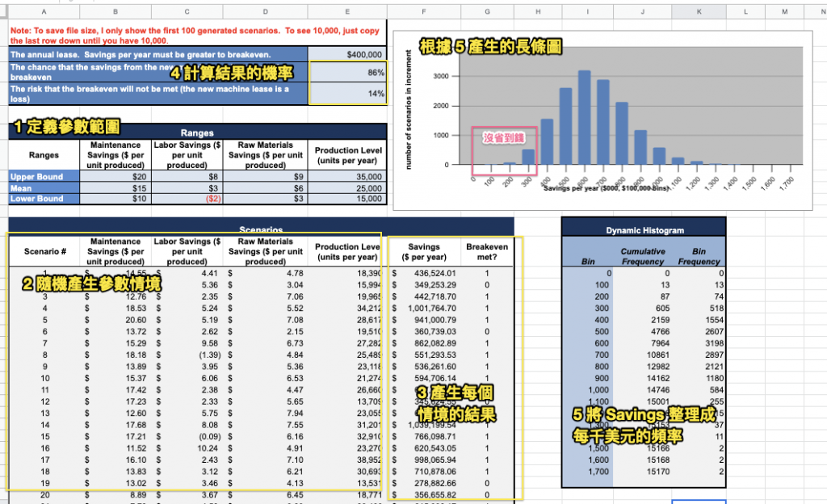827x504 pixels.
Task: Select column B header
Action: pos(115,11)
